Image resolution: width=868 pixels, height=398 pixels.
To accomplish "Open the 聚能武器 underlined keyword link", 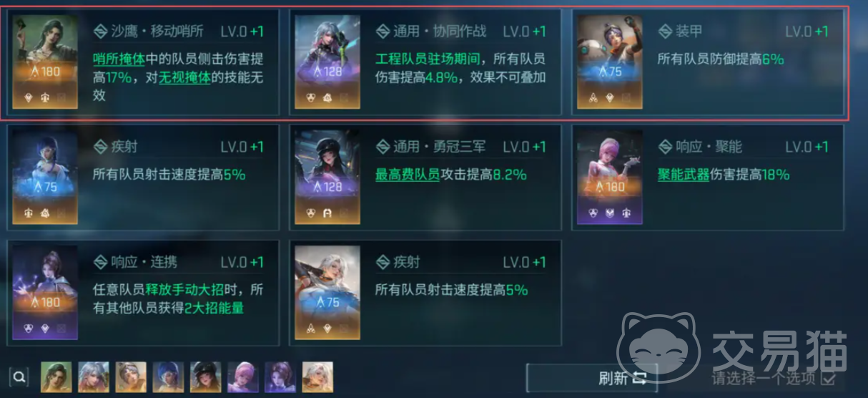I will pos(684,175).
